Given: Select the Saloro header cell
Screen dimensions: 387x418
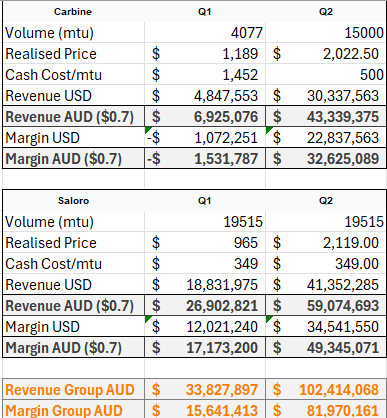Looking at the screenshot, I should coord(73,201).
